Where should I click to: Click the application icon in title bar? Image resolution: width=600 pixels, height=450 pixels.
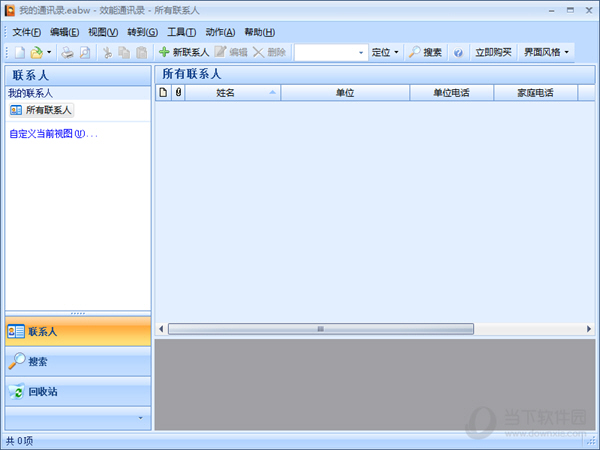(x=10, y=10)
